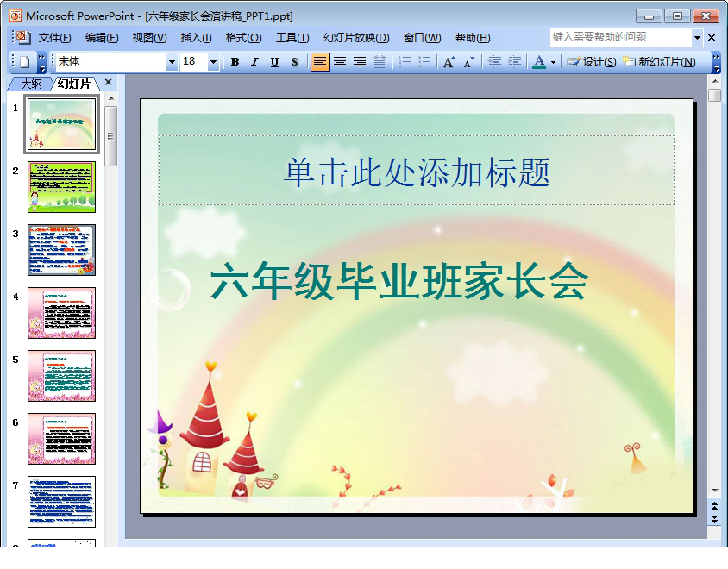
Task: Open the 插入(I) menu
Action: 196,38
